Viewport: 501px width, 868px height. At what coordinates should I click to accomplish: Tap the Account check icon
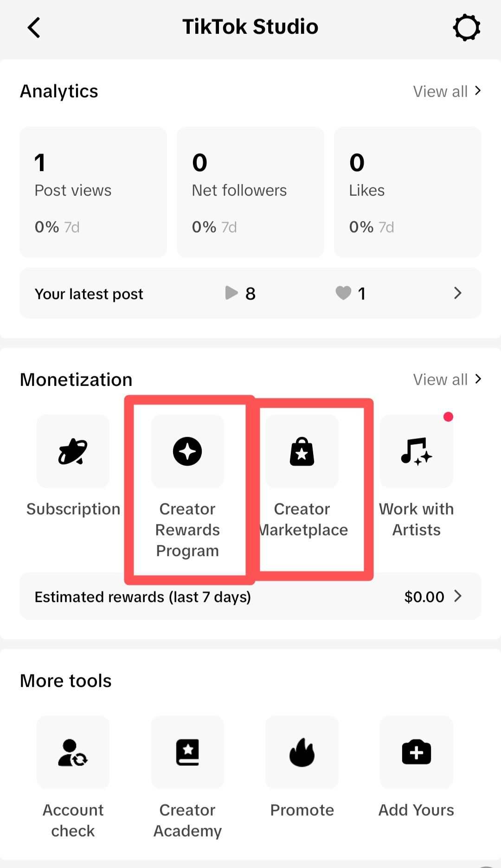coord(73,752)
